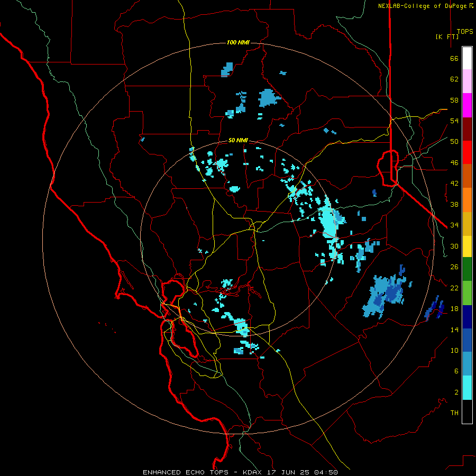Screen dimensions: 476x476
Task: Click the black TH threshold legend swatch
Action: (x=467, y=411)
